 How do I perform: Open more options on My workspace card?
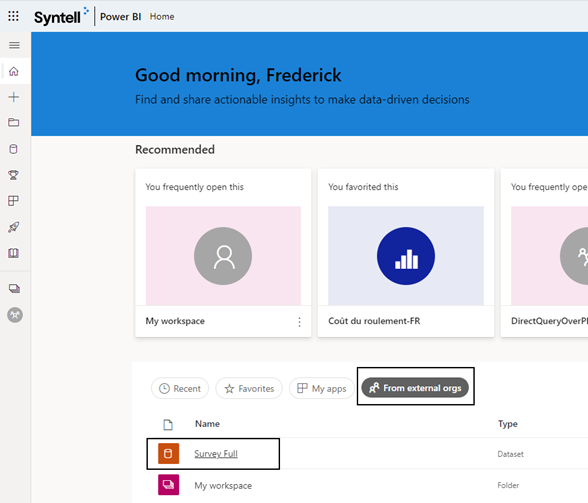[299, 322]
